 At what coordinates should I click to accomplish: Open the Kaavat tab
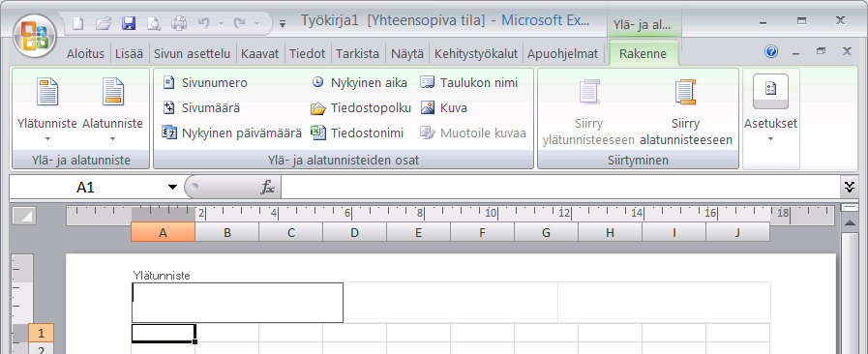[259, 54]
